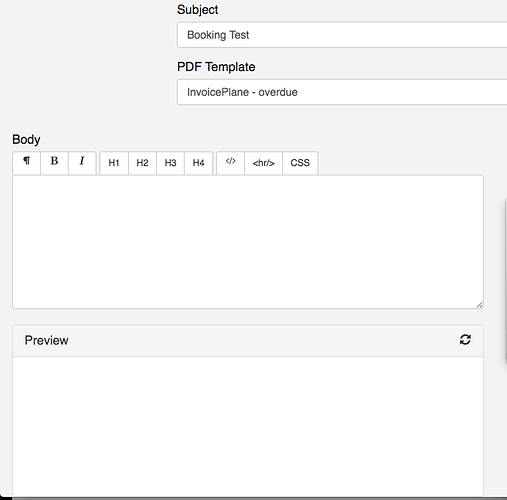Click the Subject field label

tap(198, 10)
